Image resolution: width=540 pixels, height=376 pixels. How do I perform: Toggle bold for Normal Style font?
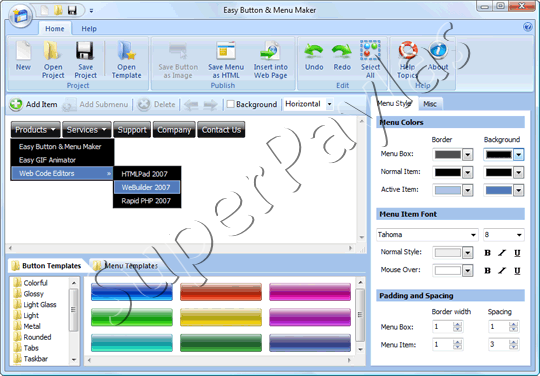(x=487, y=253)
